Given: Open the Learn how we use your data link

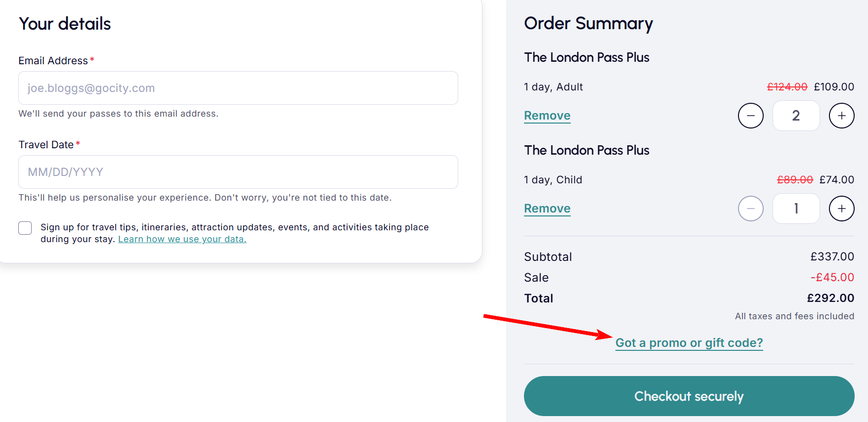Looking at the screenshot, I should coord(182,239).
